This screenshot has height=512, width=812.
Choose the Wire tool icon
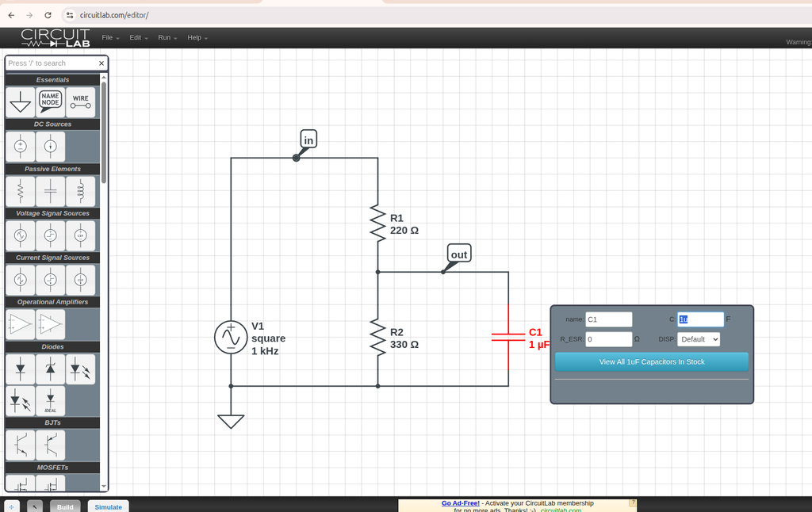tap(80, 102)
